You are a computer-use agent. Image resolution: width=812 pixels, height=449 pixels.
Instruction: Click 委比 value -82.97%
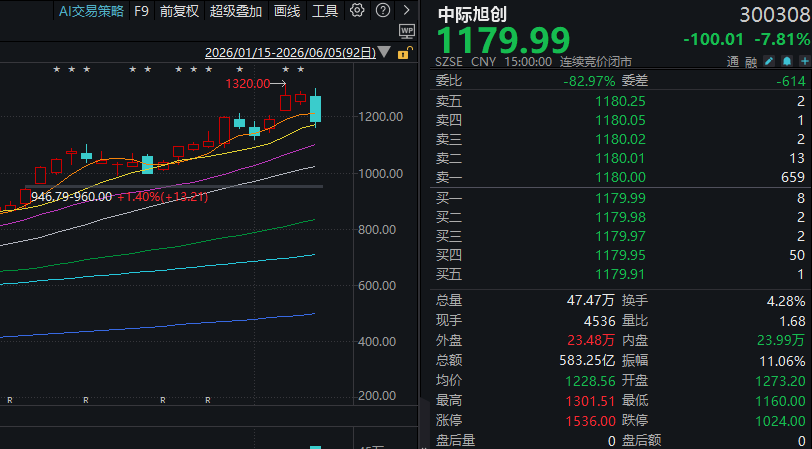(x=589, y=81)
